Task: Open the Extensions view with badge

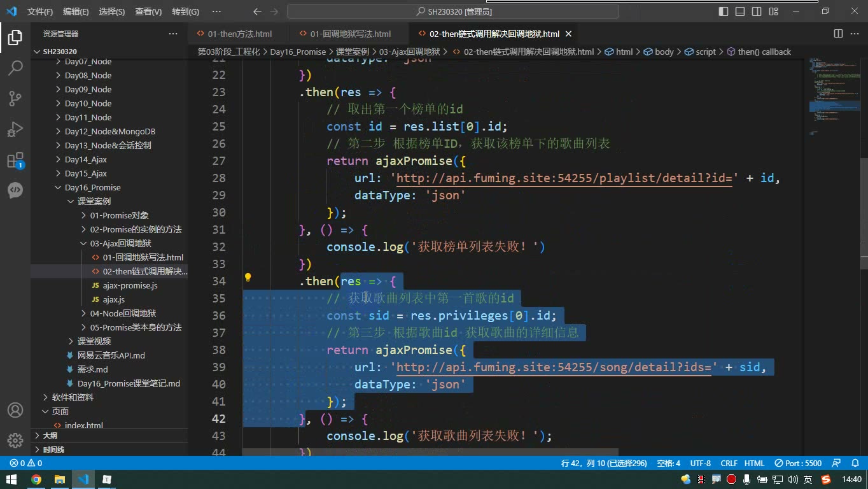Action: (15, 160)
